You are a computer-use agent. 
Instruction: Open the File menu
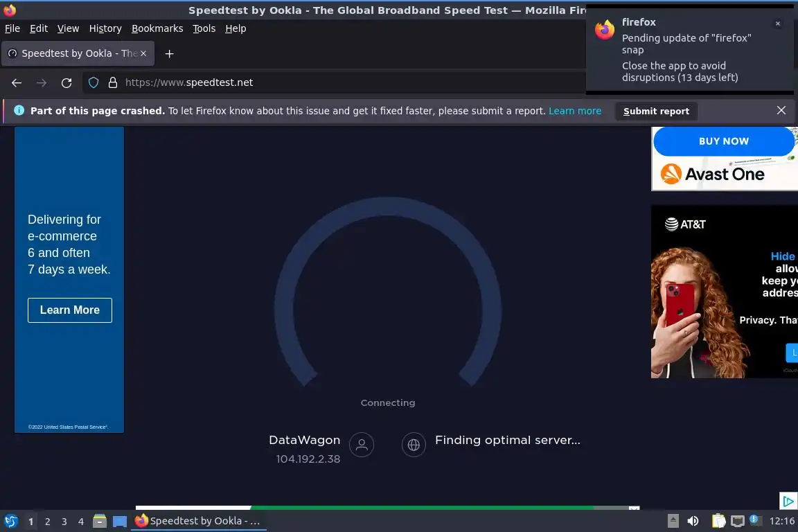pos(12,28)
